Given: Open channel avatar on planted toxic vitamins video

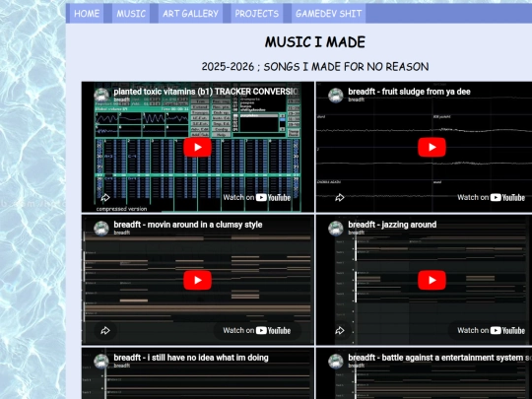Looking at the screenshot, I should point(101,96).
